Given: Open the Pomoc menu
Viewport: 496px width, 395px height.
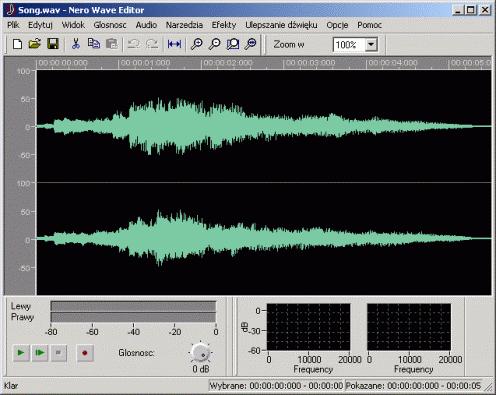Looking at the screenshot, I should [x=369, y=25].
